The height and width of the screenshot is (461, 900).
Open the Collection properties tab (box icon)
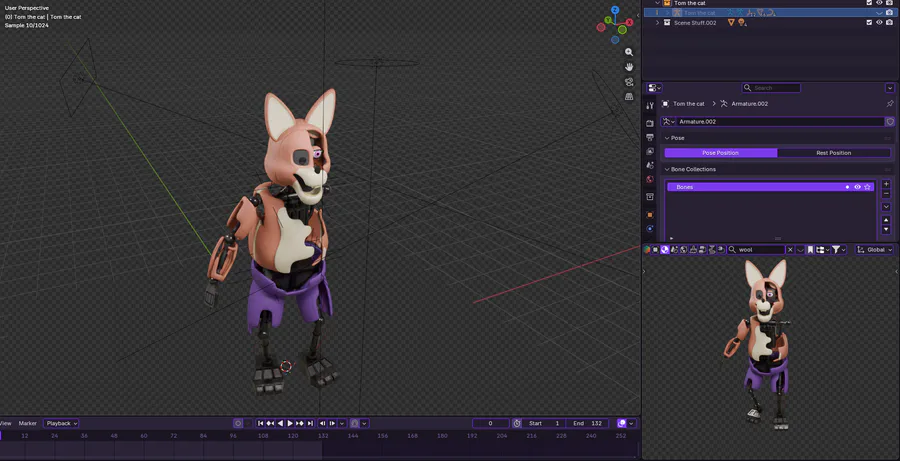(x=650, y=197)
